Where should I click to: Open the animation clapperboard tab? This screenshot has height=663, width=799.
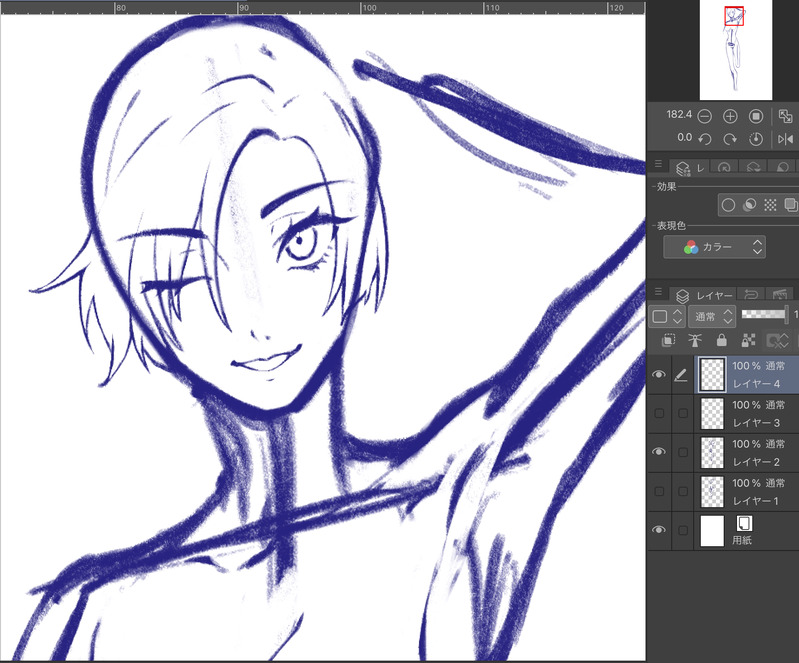tap(781, 295)
